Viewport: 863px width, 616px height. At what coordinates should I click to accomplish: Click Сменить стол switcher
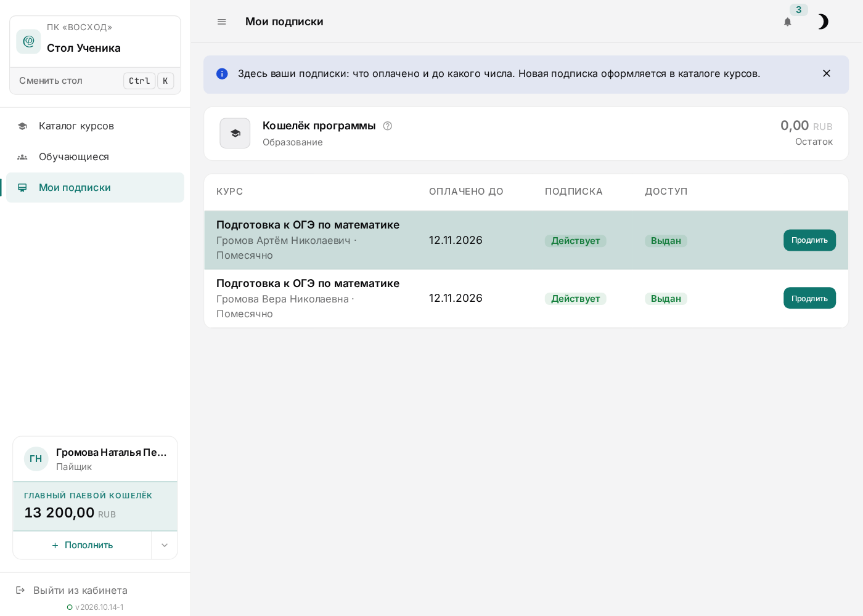96,81
